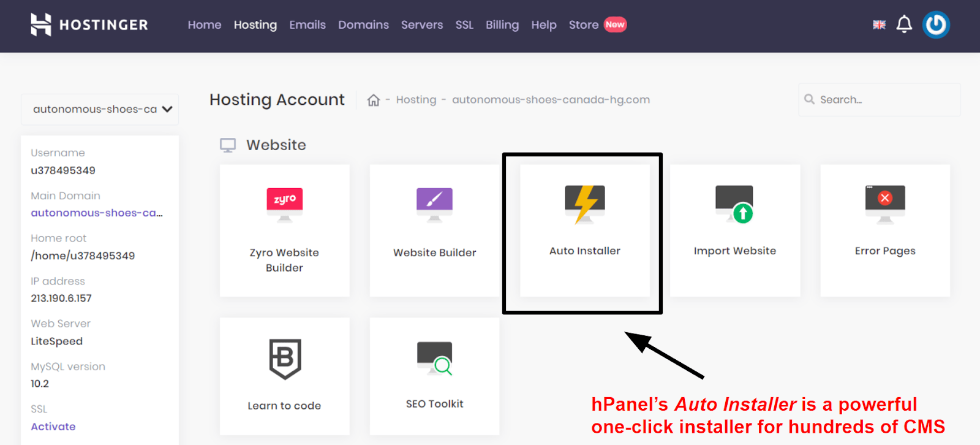Click the IP address label
Image resolution: width=980 pixels, height=445 pixels.
[x=58, y=281]
